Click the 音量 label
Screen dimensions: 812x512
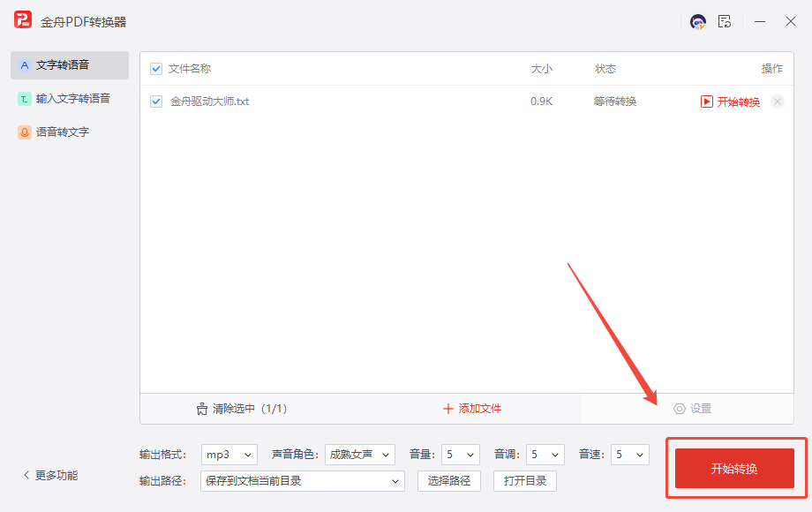click(x=422, y=455)
